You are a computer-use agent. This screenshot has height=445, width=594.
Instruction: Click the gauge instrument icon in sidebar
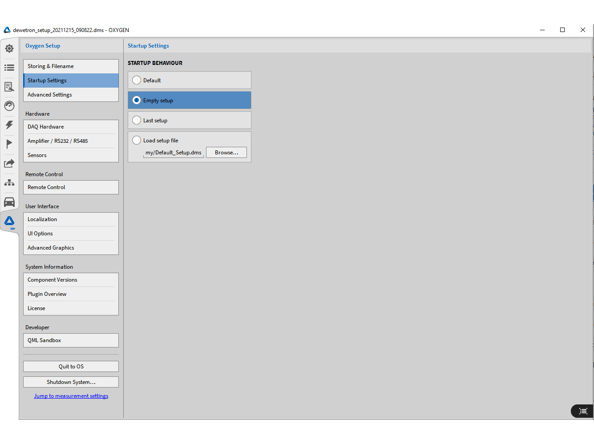coord(9,106)
